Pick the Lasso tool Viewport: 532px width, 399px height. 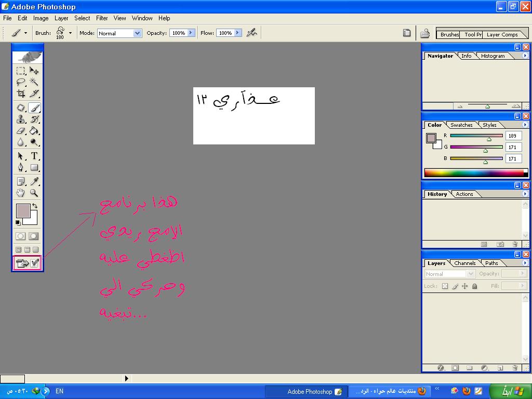[21, 82]
